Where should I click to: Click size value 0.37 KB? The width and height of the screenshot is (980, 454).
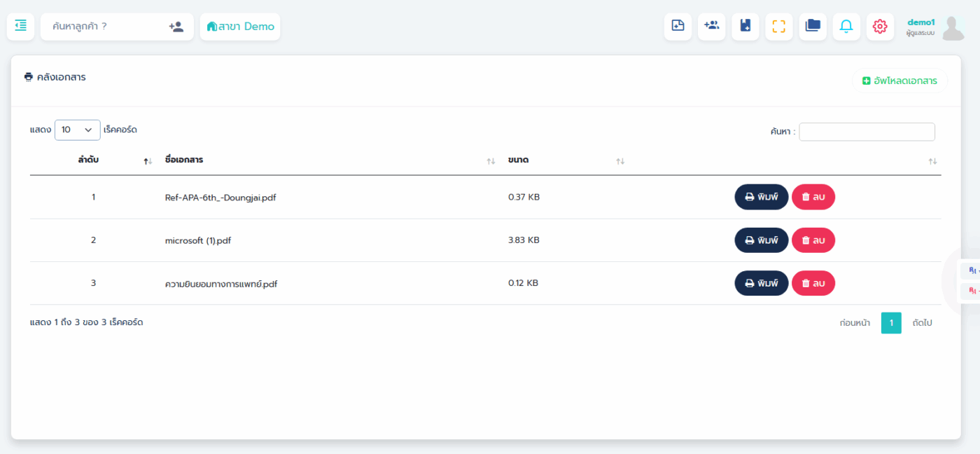click(x=524, y=197)
